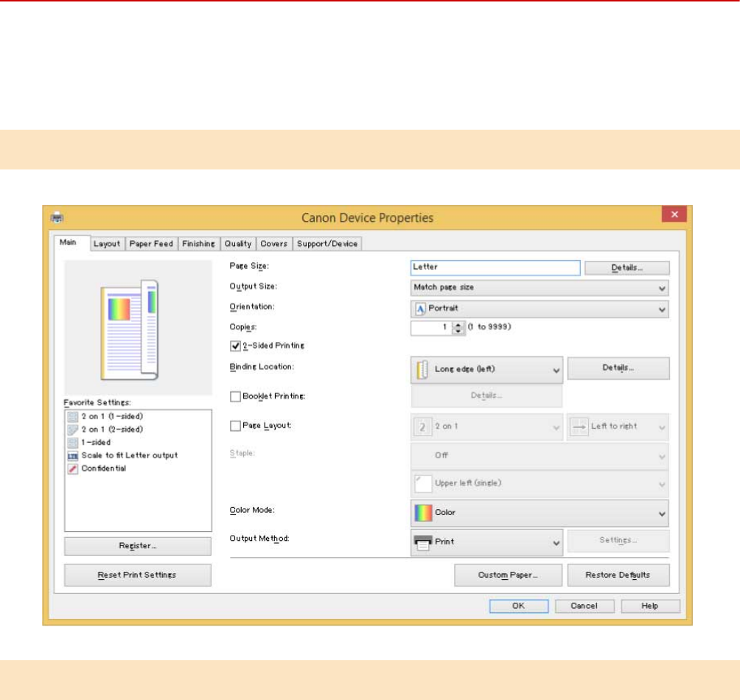Open the Output Method Print dropdown
Viewport: 740px width, 700px height.
486,542
